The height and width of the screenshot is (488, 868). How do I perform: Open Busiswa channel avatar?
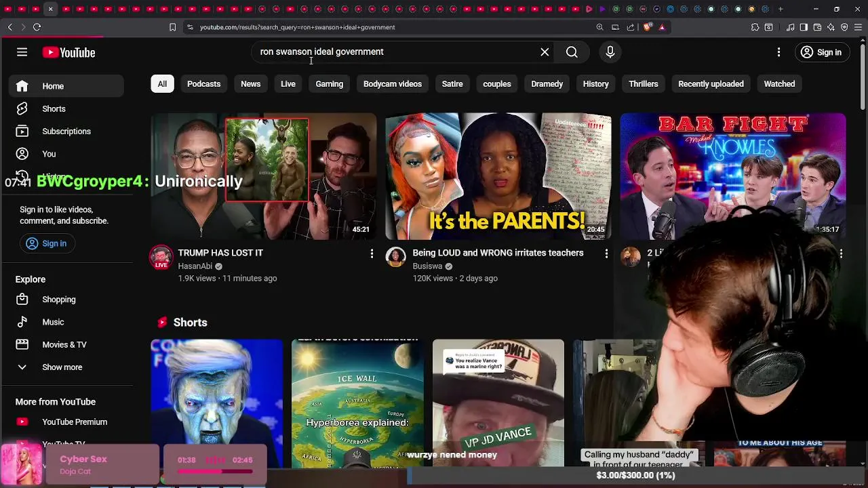[x=396, y=257]
